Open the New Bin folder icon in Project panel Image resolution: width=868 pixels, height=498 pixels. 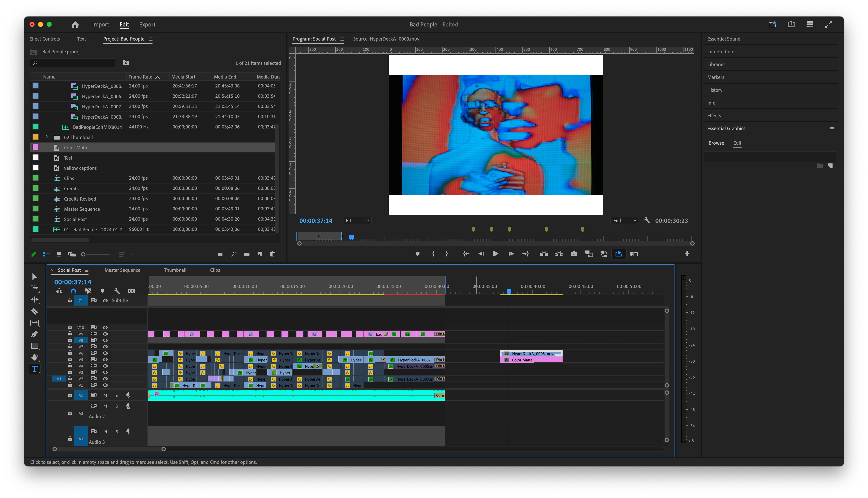tap(246, 254)
